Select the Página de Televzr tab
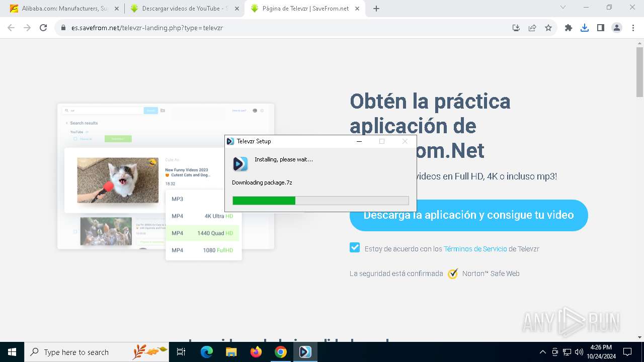 pos(305,9)
